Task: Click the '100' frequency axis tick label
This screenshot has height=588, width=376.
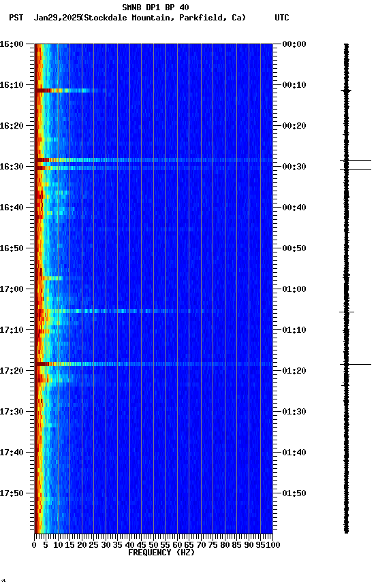Action: point(273,545)
